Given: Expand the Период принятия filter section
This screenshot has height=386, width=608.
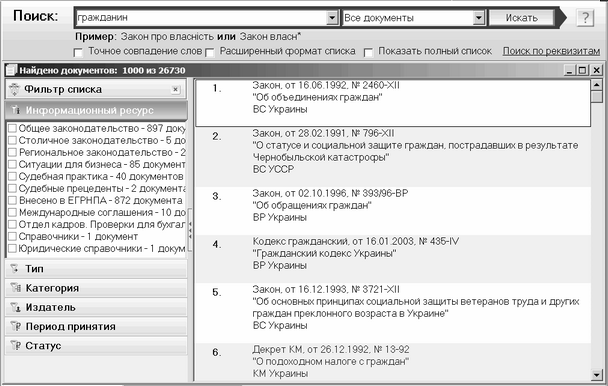Looking at the screenshot, I should coord(96,326).
